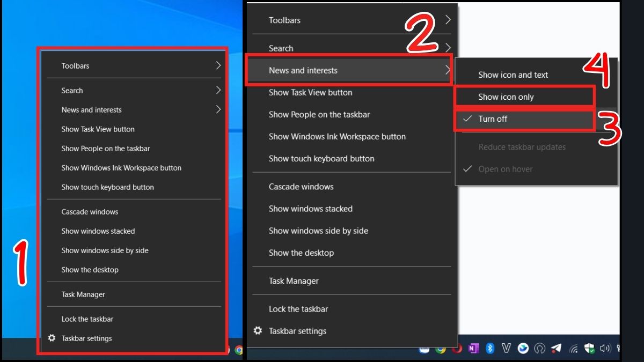This screenshot has height=362, width=644.
Task: Click Show the desktop option
Action: tap(301, 253)
